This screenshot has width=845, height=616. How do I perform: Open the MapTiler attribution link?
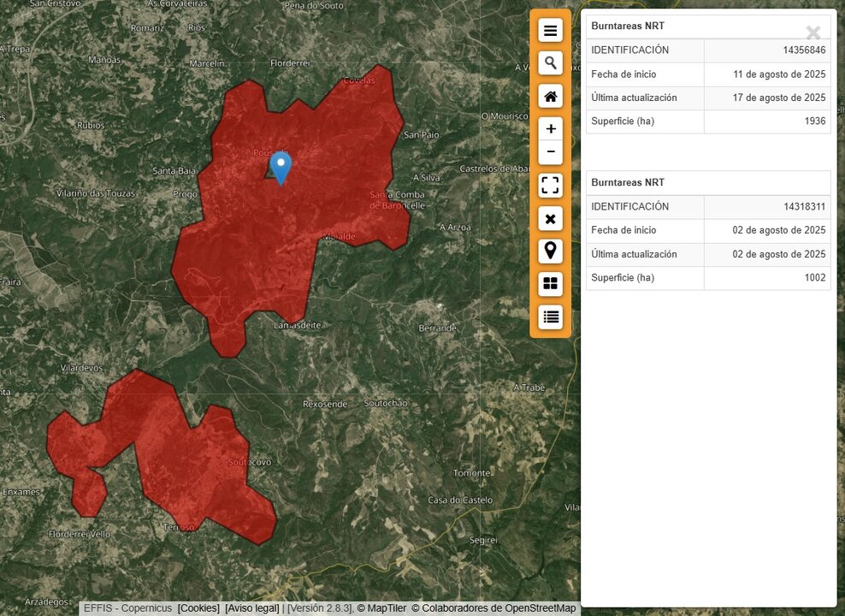(x=381, y=608)
